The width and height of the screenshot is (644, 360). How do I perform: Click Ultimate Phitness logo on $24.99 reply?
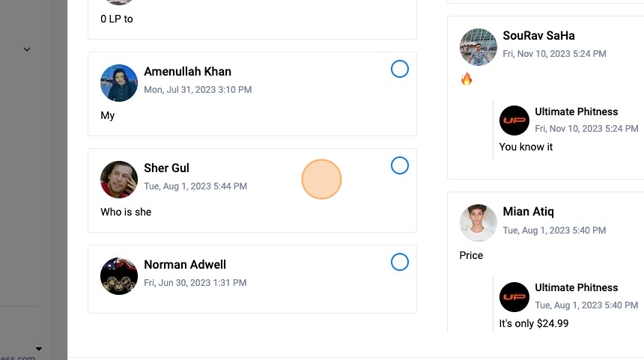(x=514, y=297)
